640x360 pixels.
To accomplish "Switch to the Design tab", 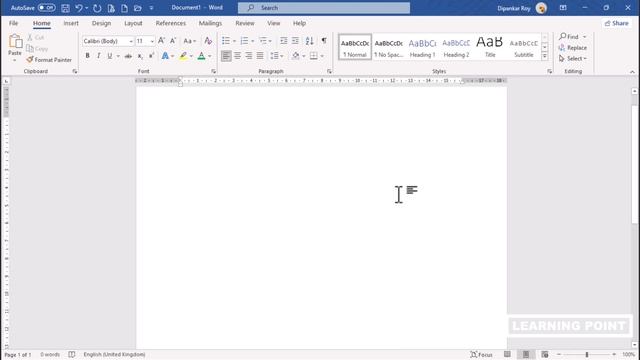I will (x=101, y=23).
